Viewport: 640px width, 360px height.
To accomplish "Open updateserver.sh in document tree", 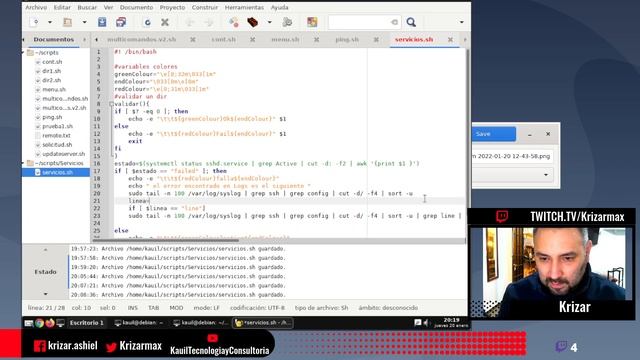I will tap(64, 154).
